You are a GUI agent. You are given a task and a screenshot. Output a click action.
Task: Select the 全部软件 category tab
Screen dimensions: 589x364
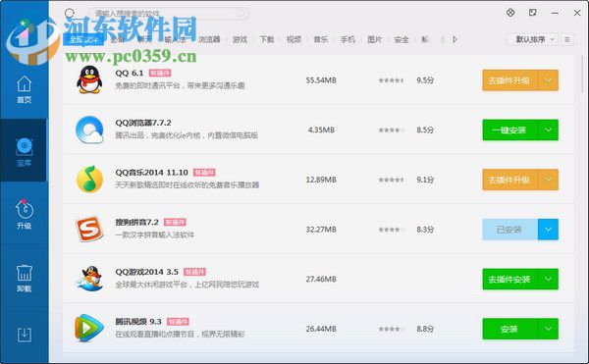pos(83,39)
